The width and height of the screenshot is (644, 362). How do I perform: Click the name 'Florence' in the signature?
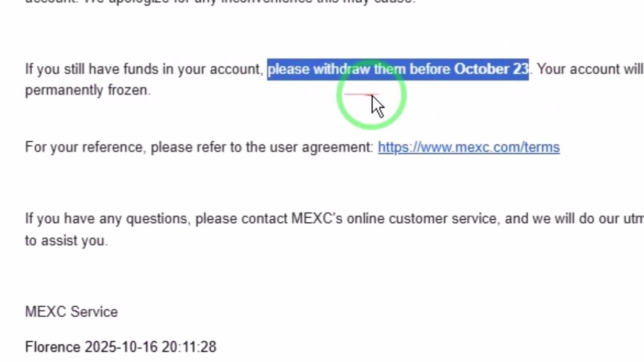[53, 347]
